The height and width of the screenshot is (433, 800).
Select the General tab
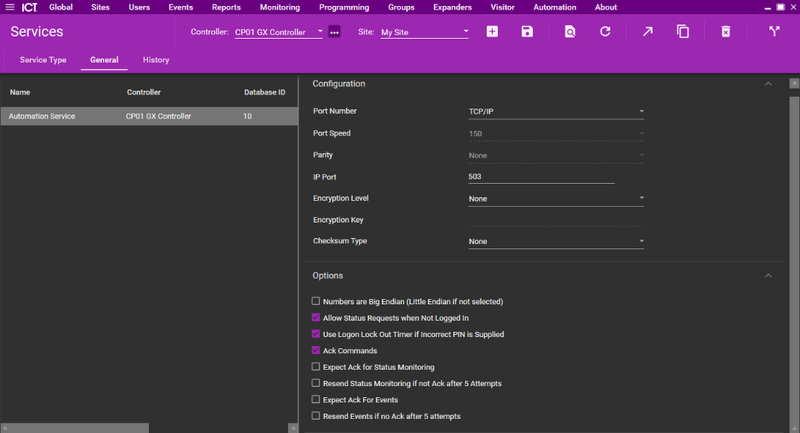pyautogui.click(x=104, y=60)
